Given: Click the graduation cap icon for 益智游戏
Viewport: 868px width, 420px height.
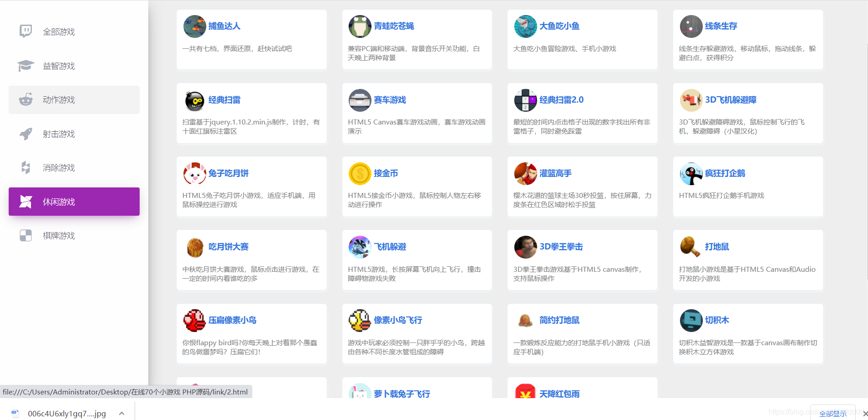Looking at the screenshot, I should 26,66.
